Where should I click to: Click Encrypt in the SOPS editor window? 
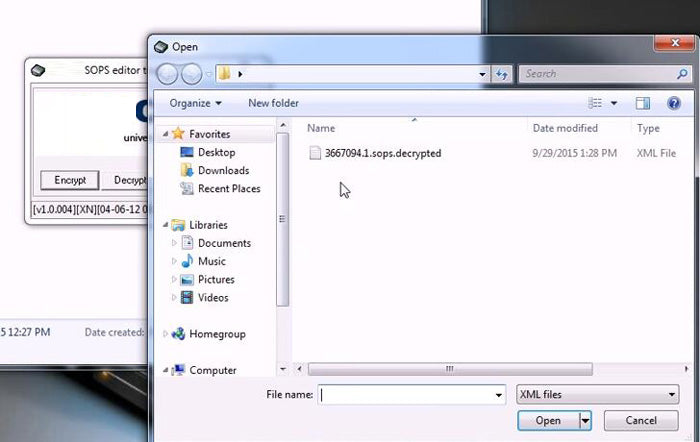coord(70,180)
